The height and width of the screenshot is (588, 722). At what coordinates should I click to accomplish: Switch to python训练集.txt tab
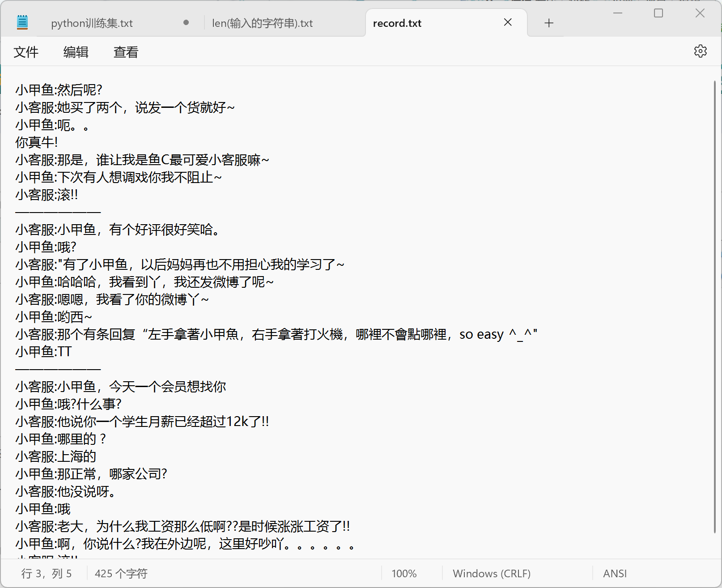pos(92,23)
